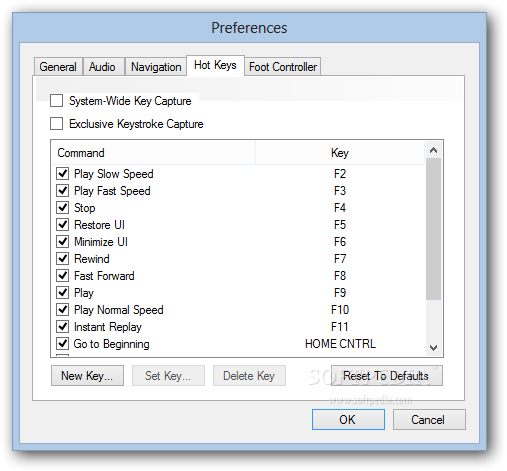
Task: Click the New Key... button
Action: pos(87,376)
